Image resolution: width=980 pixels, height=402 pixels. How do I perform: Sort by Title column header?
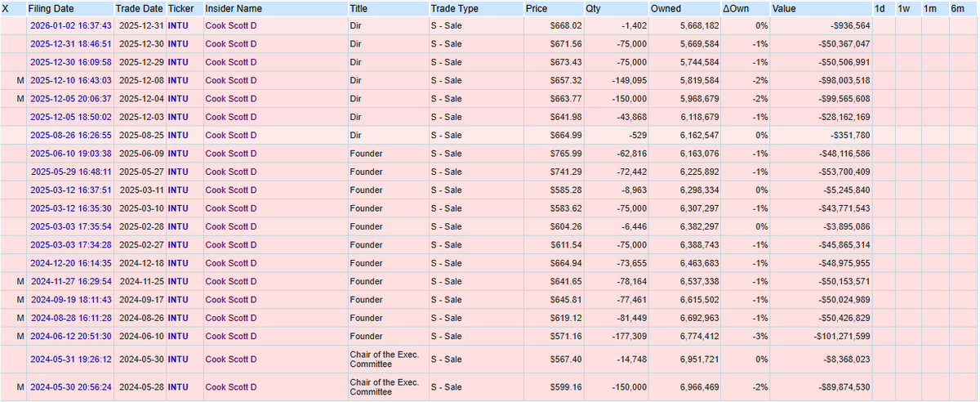[359, 8]
